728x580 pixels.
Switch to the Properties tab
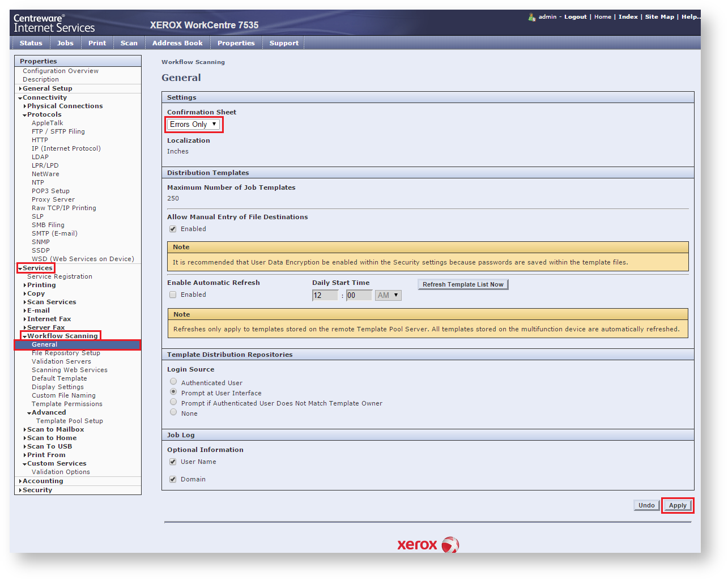[x=236, y=43]
